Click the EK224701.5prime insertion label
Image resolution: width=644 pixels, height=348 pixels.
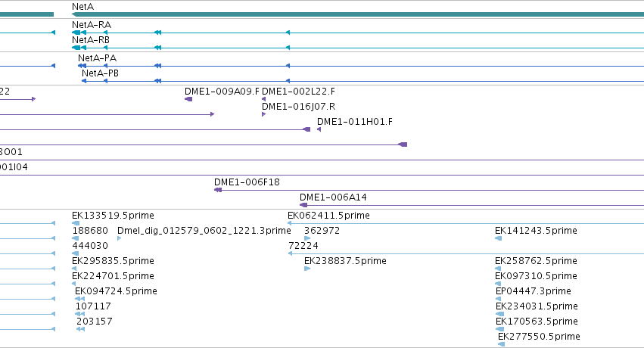tap(113, 276)
